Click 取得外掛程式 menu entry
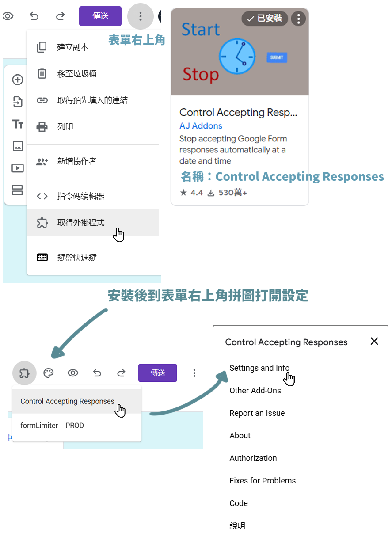 [x=93, y=223]
